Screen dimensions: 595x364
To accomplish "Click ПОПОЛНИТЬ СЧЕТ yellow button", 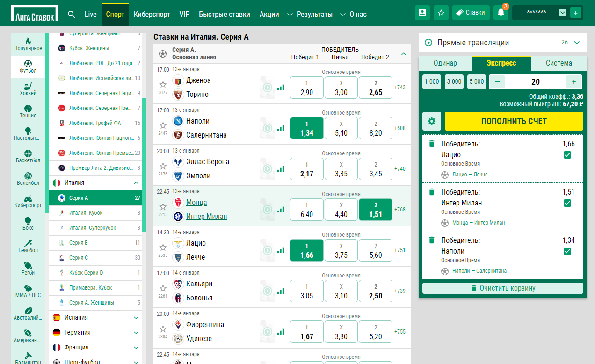I will (514, 121).
